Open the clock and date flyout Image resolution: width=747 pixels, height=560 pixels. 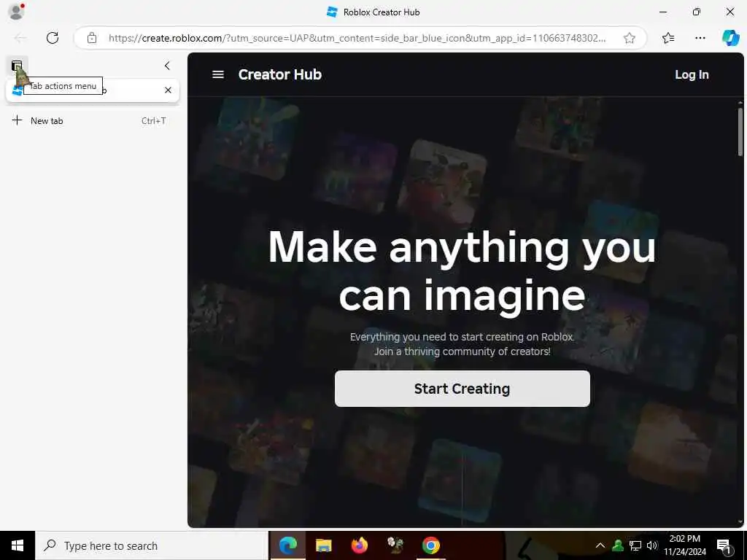point(685,545)
